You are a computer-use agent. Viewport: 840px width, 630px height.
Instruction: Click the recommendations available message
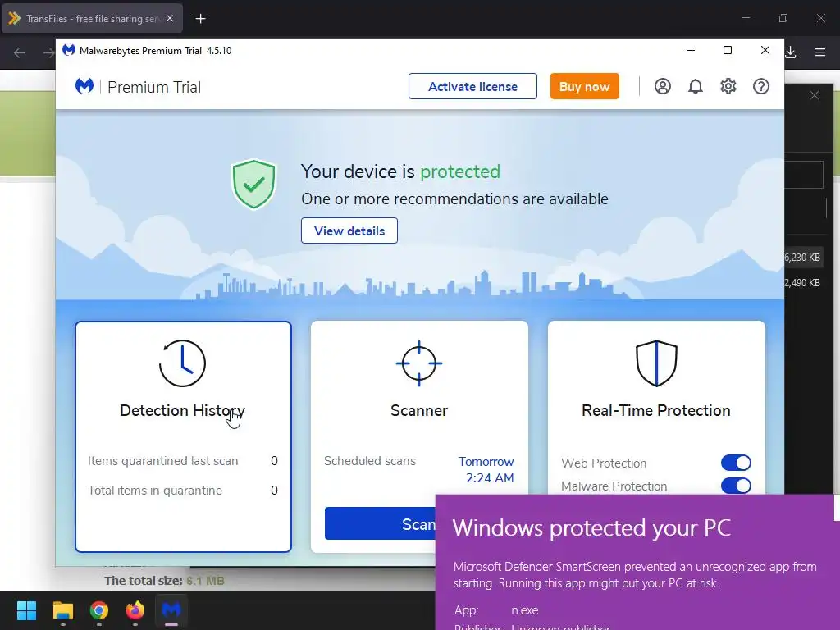pyautogui.click(x=454, y=199)
